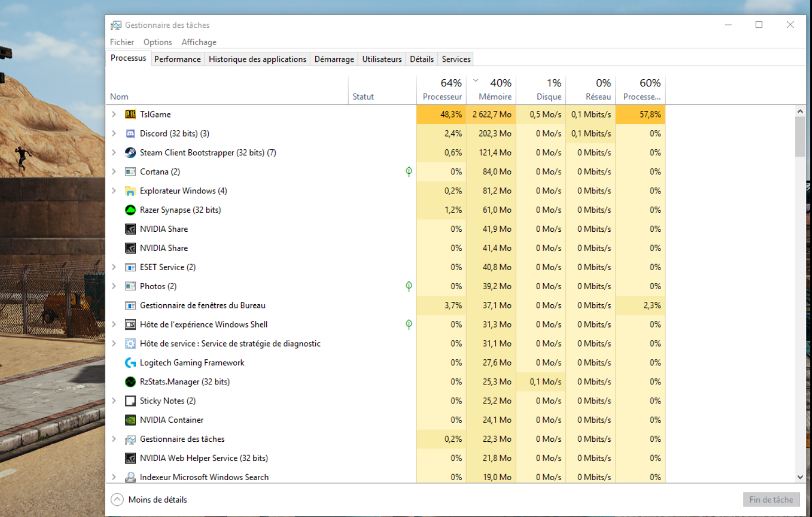Expand the Gestionnaire des tâches process group
The height and width of the screenshot is (517, 812).
114,439
